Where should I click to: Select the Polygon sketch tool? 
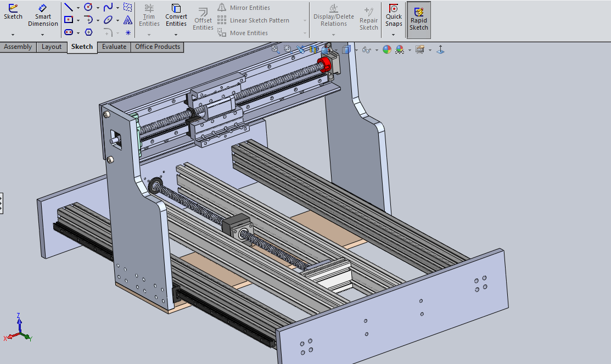(88, 32)
